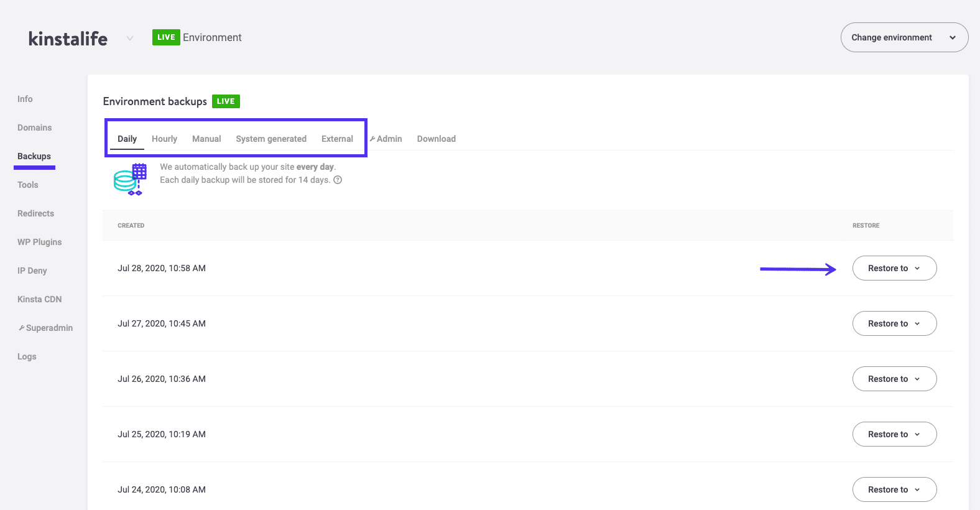Switch to the Hourly backups tab
The height and width of the screenshot is (510, 980).
click(164, 139)
